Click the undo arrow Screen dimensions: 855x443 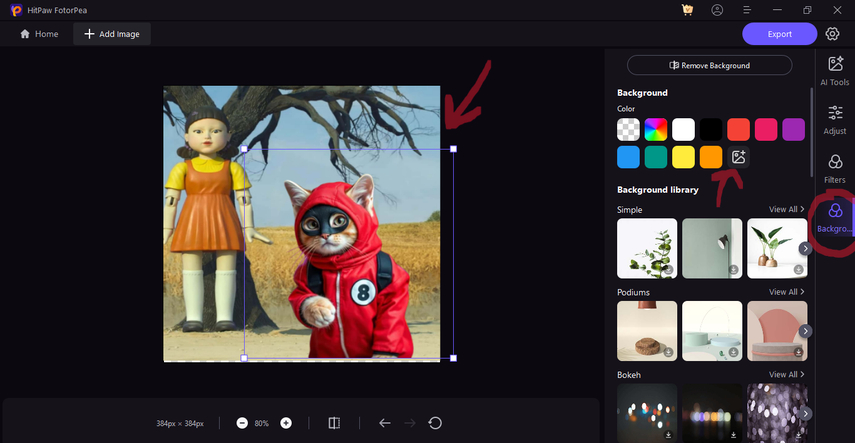(x=384, y=423)
